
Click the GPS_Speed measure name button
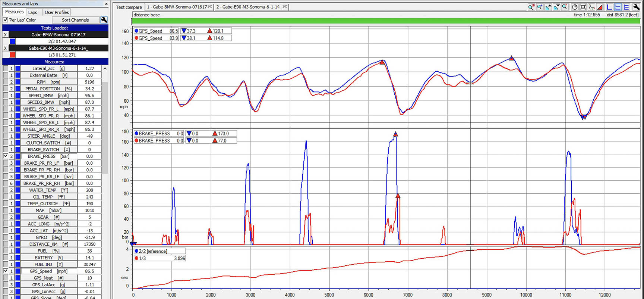(49, 271)
